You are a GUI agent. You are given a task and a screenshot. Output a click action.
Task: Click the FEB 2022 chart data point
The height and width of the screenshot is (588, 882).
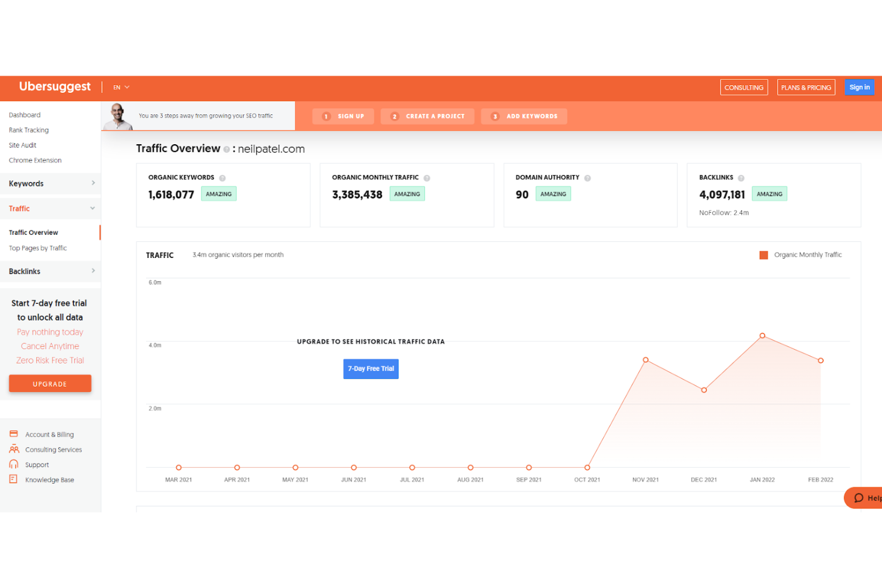(821, 360)
